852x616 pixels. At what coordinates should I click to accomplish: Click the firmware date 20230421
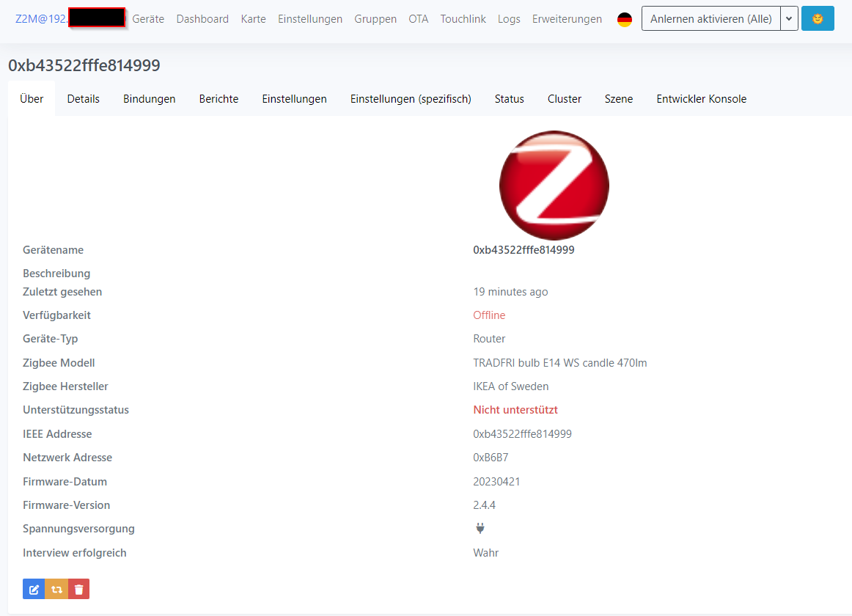point(496,482)
